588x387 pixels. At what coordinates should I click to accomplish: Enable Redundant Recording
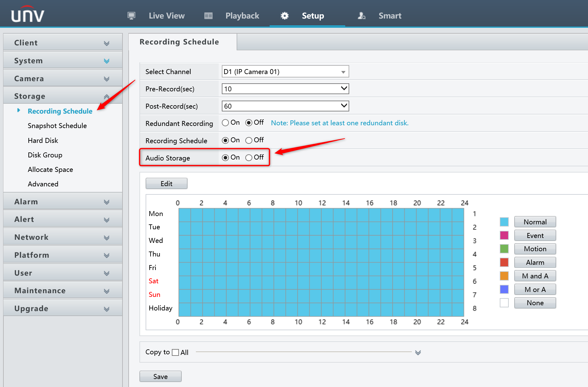click(x=226, y=123)
